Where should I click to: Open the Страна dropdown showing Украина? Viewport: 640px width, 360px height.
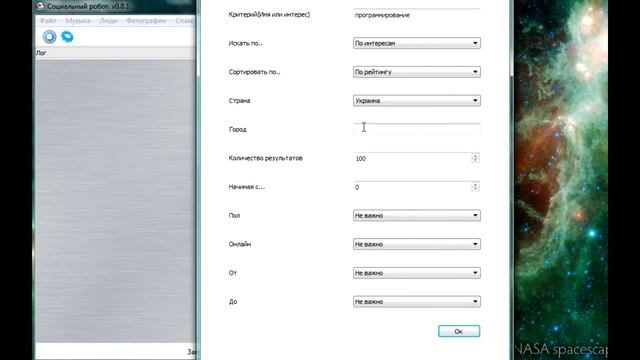coord(417,100)
